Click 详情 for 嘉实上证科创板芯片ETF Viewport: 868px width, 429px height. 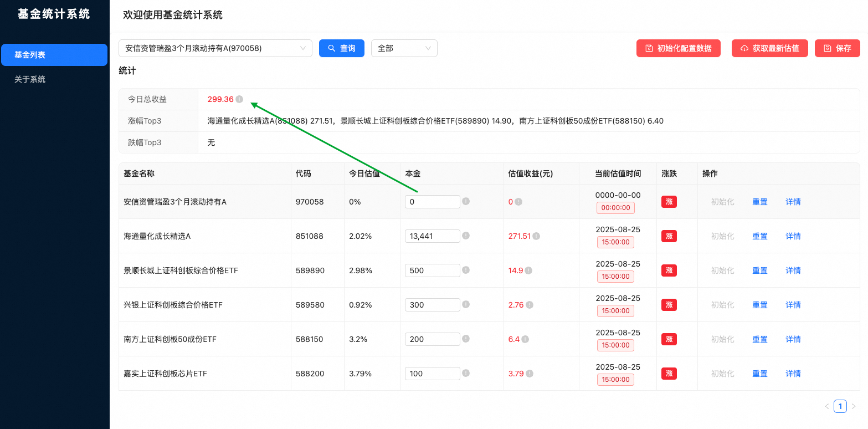pyautogui.click(x=793, y=374)
